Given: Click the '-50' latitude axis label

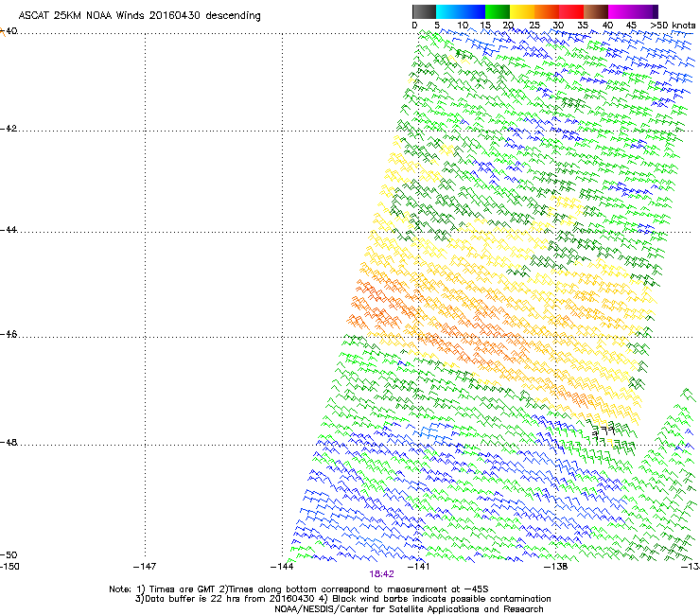Looking at the screenshot, I should tap(9, 555).
